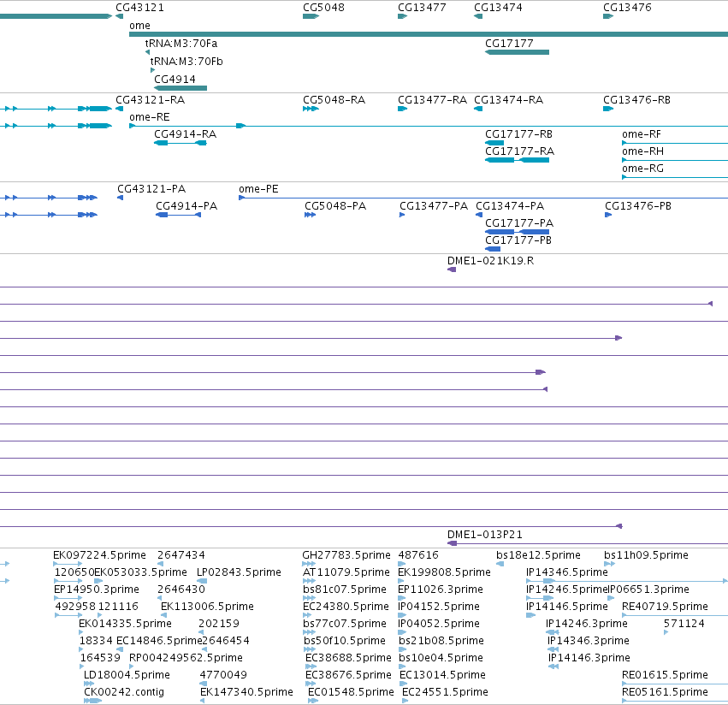Click the LP02843.5prime EST glyph
This screenshot has width=728, height=705.
(x=202, y=581)
